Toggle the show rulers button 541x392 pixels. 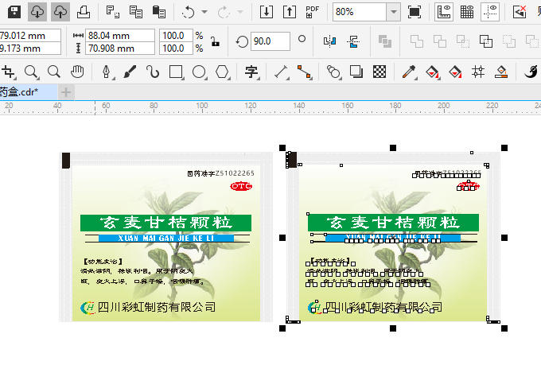444,12
